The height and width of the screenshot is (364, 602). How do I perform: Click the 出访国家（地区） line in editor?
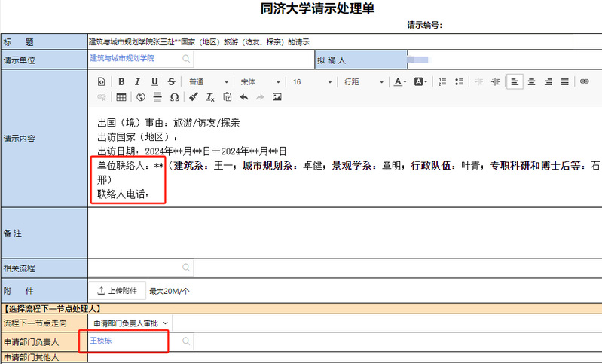[x=137, y=137]
